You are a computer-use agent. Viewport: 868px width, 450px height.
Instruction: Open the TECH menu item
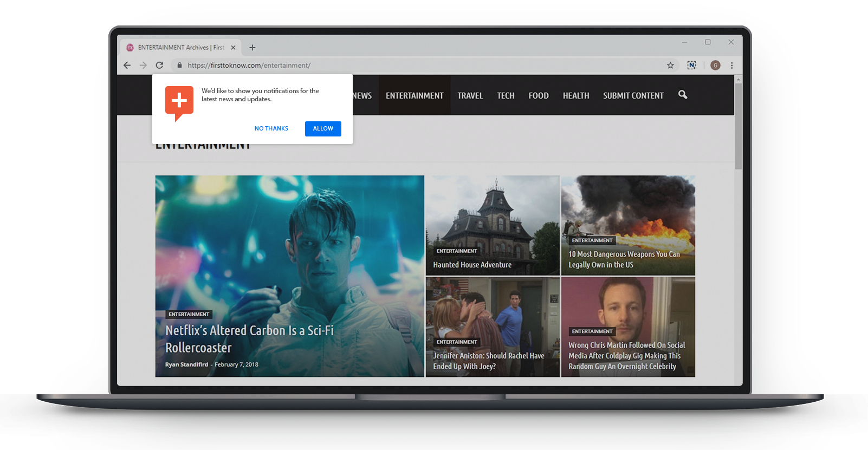(506, 95)
